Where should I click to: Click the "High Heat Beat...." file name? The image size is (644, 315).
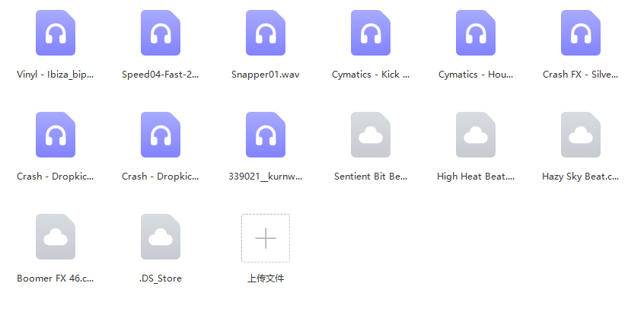(x=476, y=177)
